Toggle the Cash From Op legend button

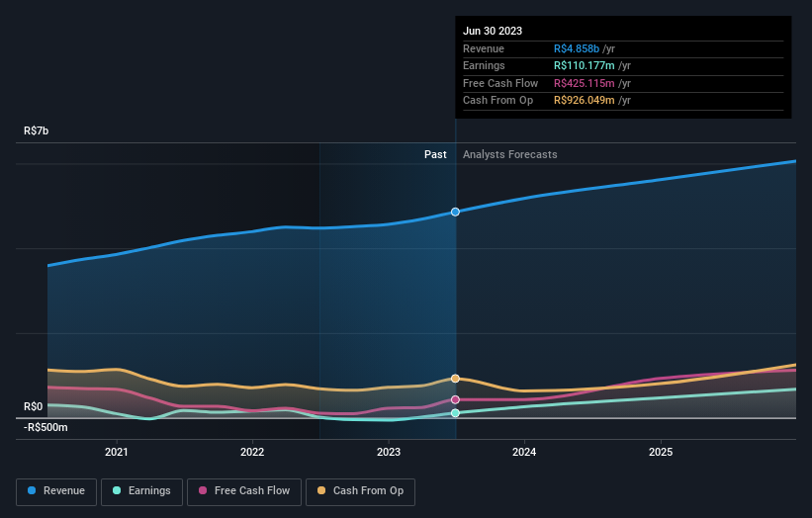(360, 491)
